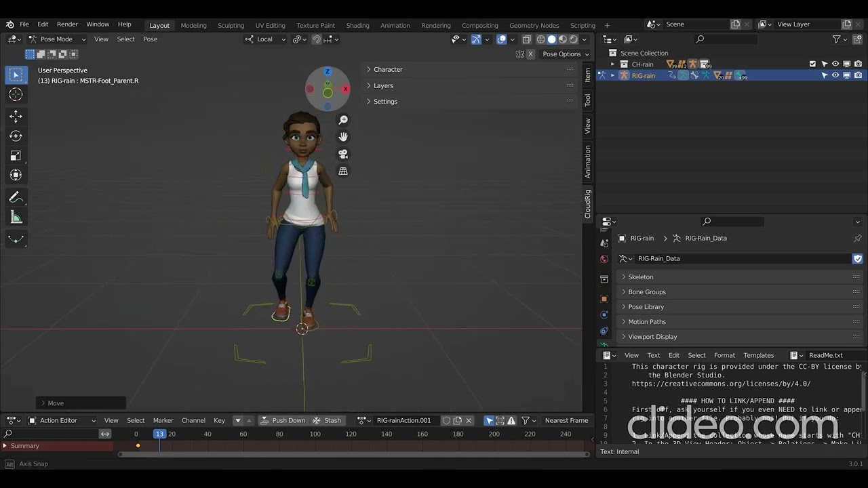Toggle RIG-rain eye visibility
This screenshot has height=488, width=868.
click(835, 75)
